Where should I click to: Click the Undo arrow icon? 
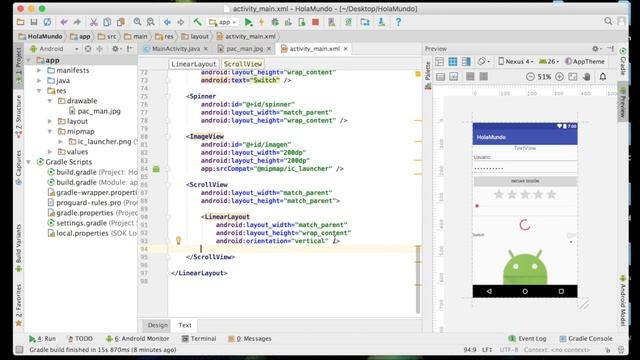(64, 22)
